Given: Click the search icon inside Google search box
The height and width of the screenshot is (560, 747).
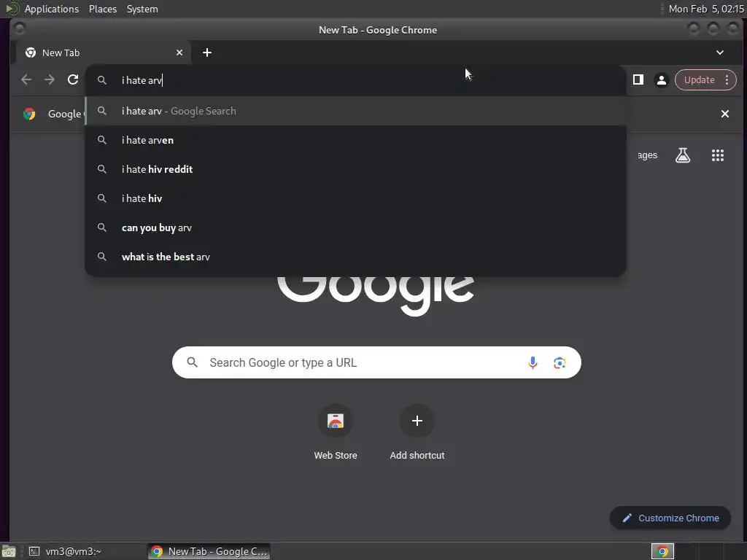Looking at the screenshot, I should [192, 362].
